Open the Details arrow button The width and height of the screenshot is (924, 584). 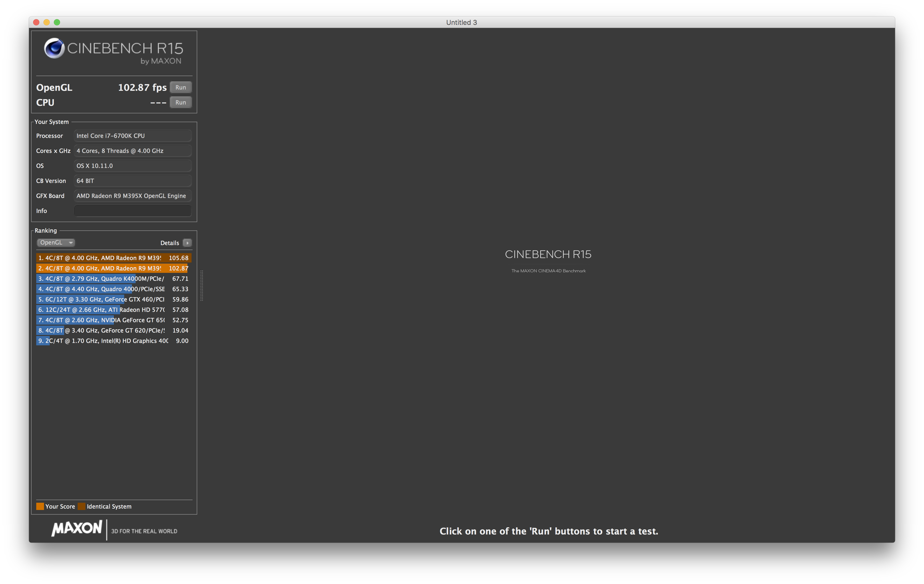tap(187, 243)
